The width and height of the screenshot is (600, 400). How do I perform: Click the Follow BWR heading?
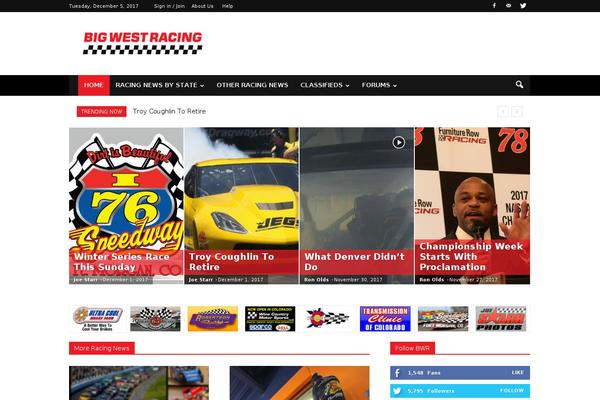pyautogui.click(x=412, y=348)
